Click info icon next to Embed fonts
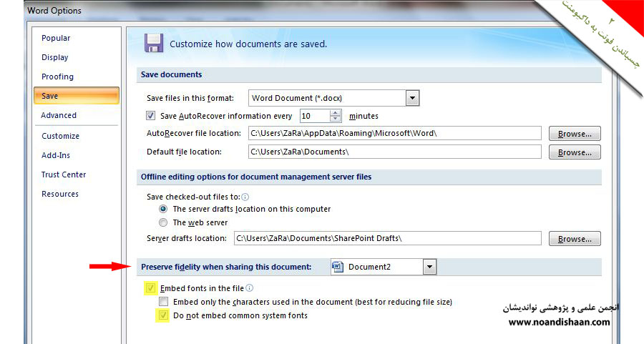The image size is (644, 344). 250,288
